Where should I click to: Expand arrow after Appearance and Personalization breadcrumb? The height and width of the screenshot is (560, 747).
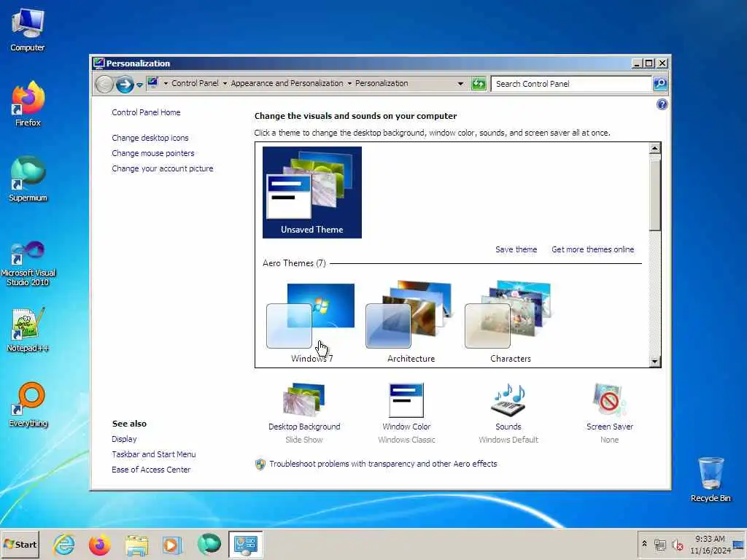tap(349, 83)
